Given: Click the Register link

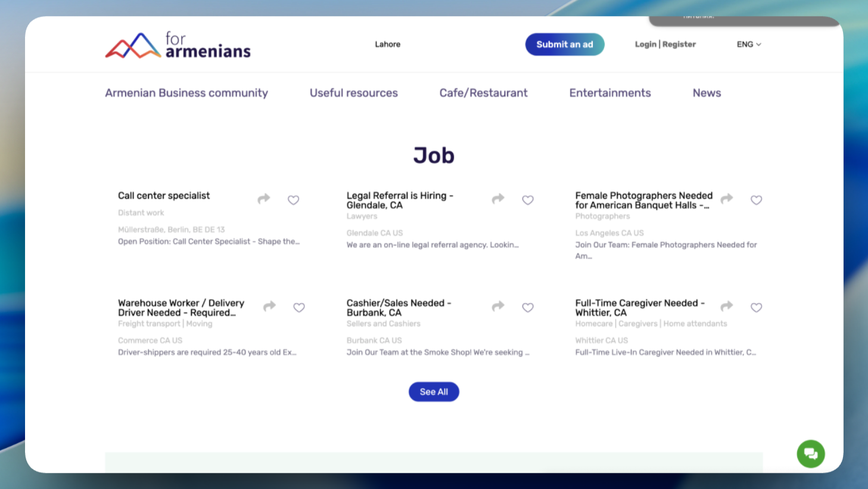Looking at the screenshot, I should (679, 44).
